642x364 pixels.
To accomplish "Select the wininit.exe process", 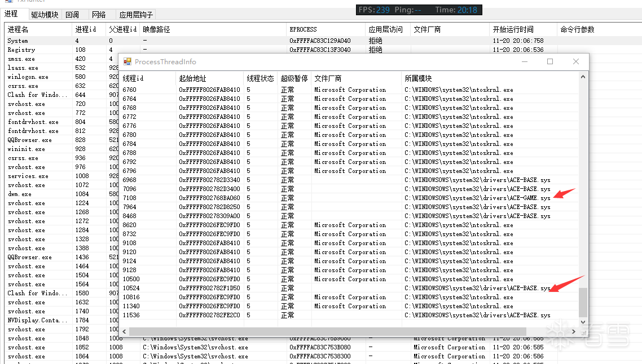I will pos(61,149).
